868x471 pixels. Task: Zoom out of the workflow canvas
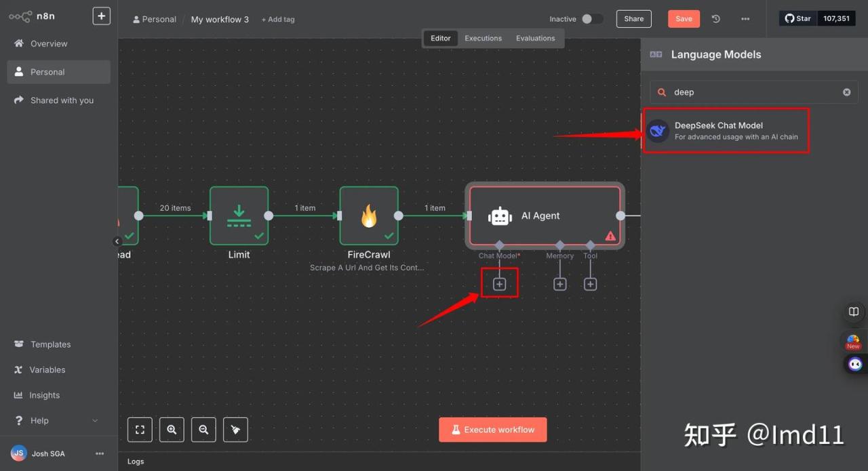pyautogui.click(x=203, y=430)
